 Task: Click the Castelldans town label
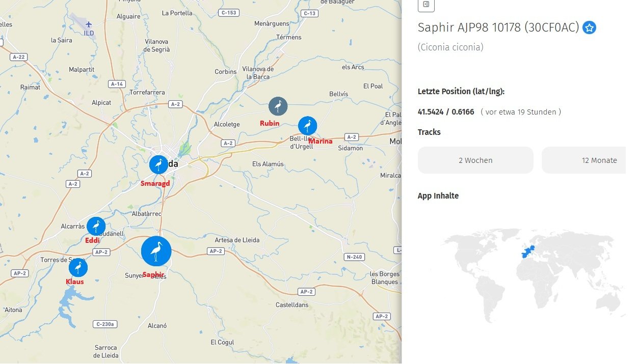coord(292,305)
